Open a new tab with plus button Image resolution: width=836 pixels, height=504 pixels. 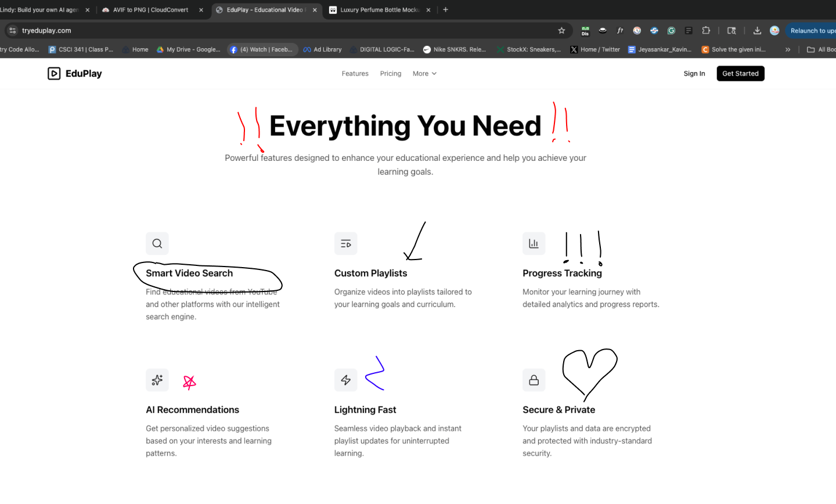point(445,9)
